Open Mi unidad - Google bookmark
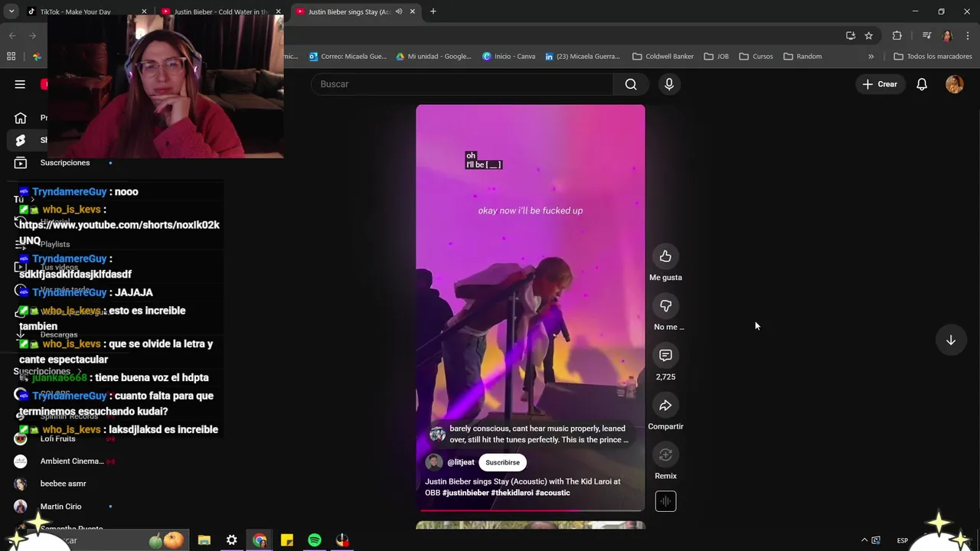The height and width of the screenshot is (551, 980). tap(433, 56)
